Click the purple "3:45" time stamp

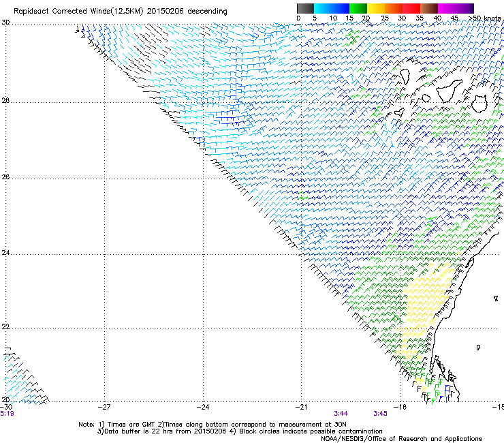pyautogui.click(x=380, y=414)
